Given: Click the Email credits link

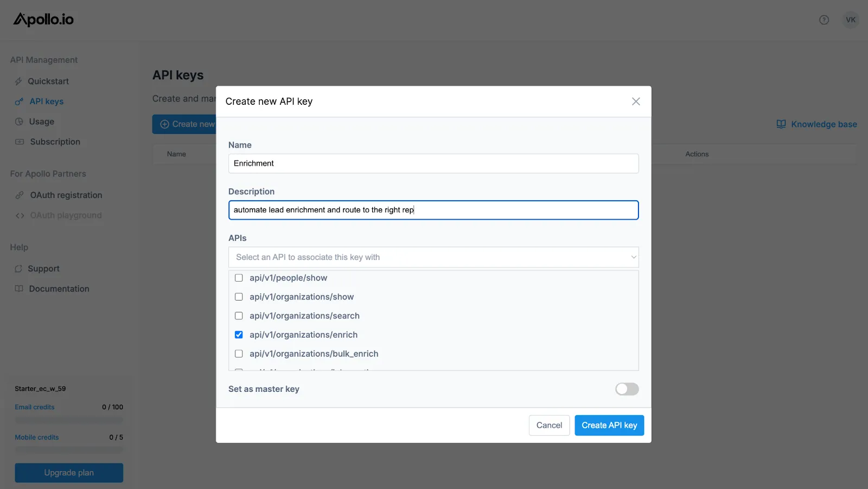Looking at the screenshot, I should (x=35, y=407).
